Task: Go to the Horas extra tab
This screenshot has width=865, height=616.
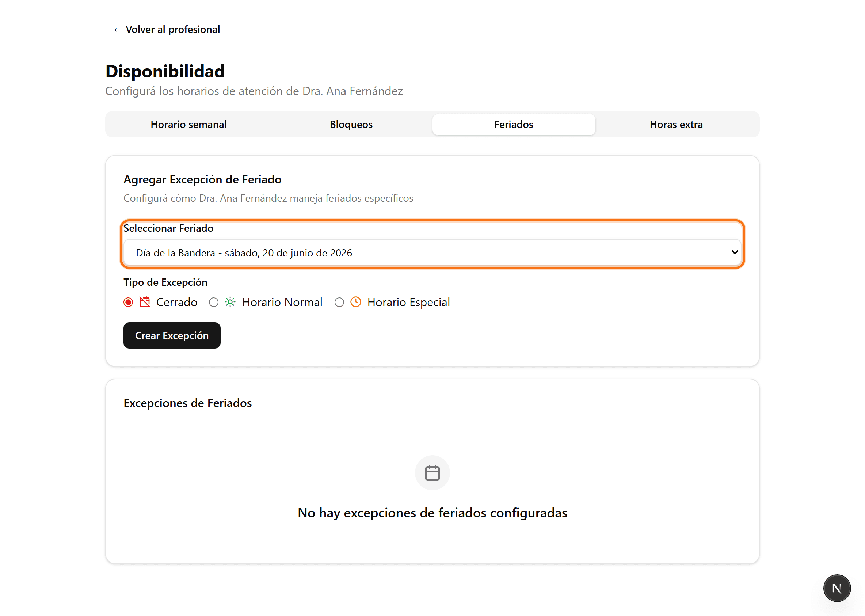Action: tap(676, 125)
